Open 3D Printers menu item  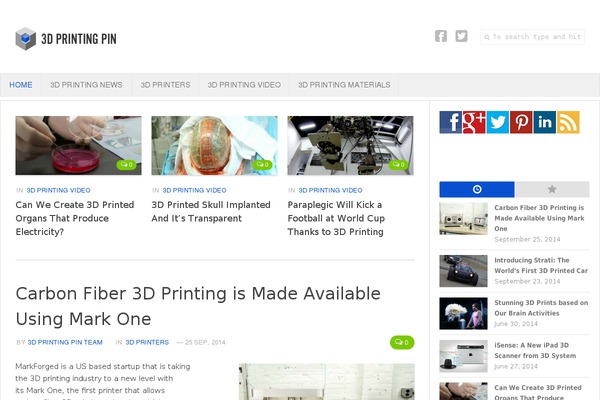165,85
